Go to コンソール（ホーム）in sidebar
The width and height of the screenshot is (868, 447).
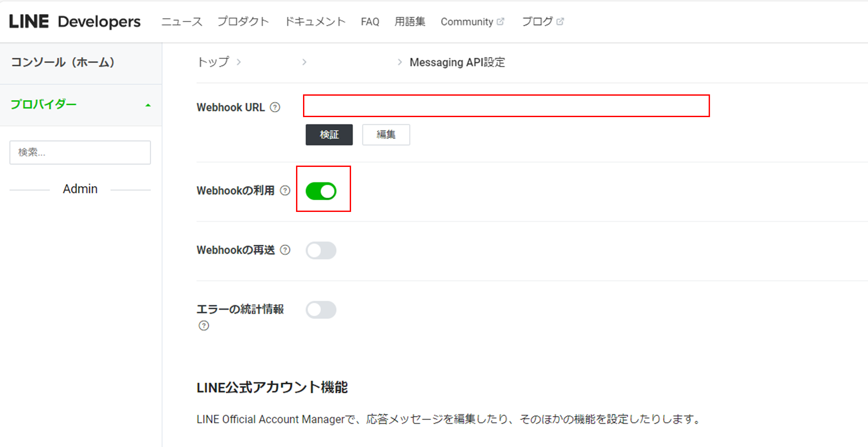tap(81, 62)
